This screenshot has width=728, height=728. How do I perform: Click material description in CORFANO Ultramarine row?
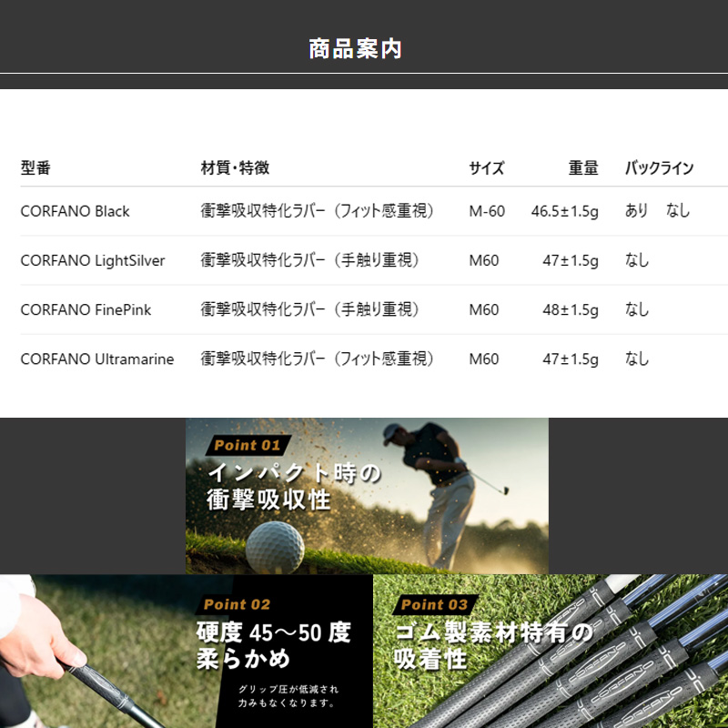(x=317, y=359)
